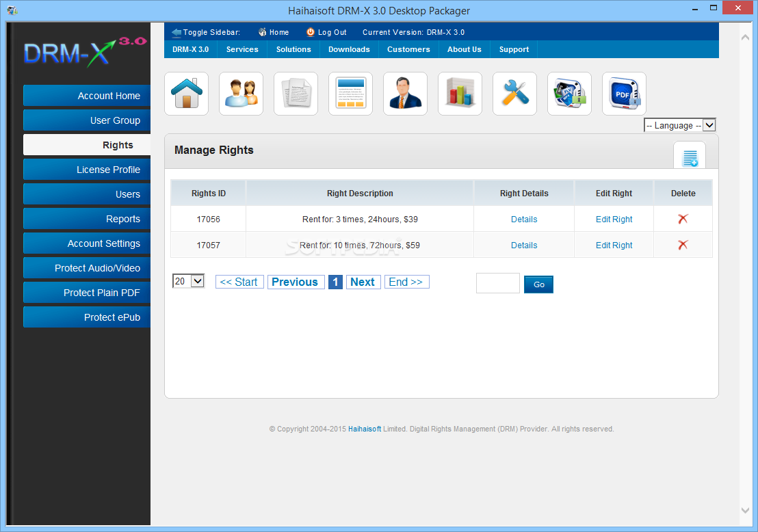View Details for right 17056
Viewport: 758px width, 532px height.
tap(524, 220)
